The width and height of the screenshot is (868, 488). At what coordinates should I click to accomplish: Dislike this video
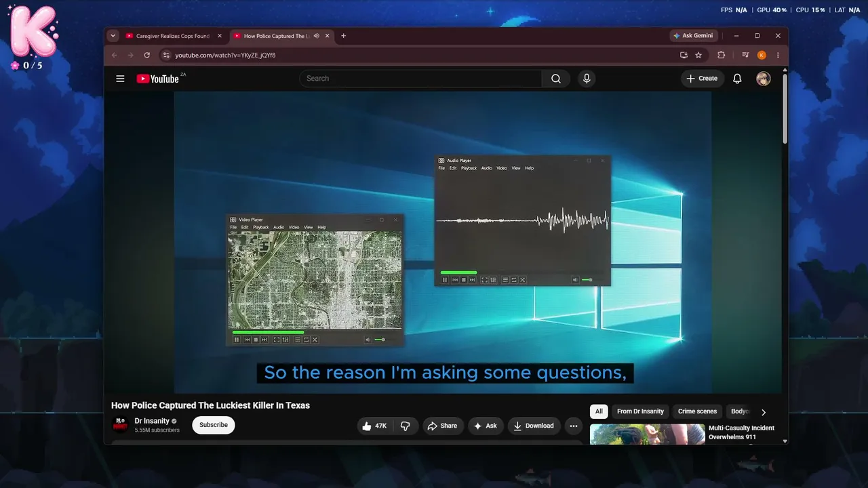pyautogui.click(x=406, y=426)
